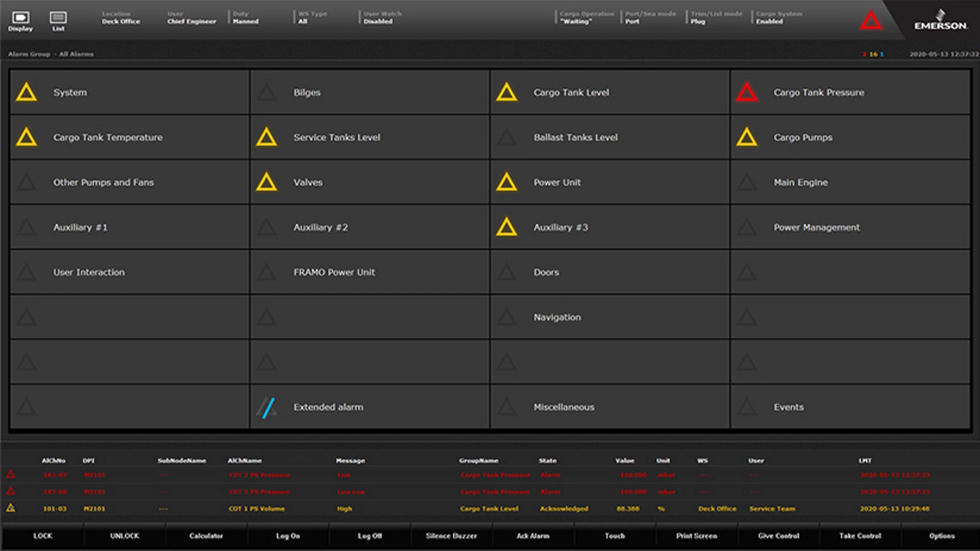The height and width of the screenshot is (551, 980).
Task: Click the Display icon in the top bar
Action: pos(20,18)
